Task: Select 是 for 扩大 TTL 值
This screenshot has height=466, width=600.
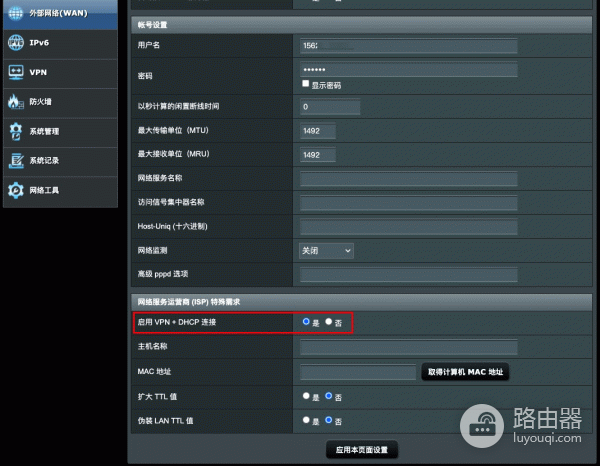Action: (306, 396)
